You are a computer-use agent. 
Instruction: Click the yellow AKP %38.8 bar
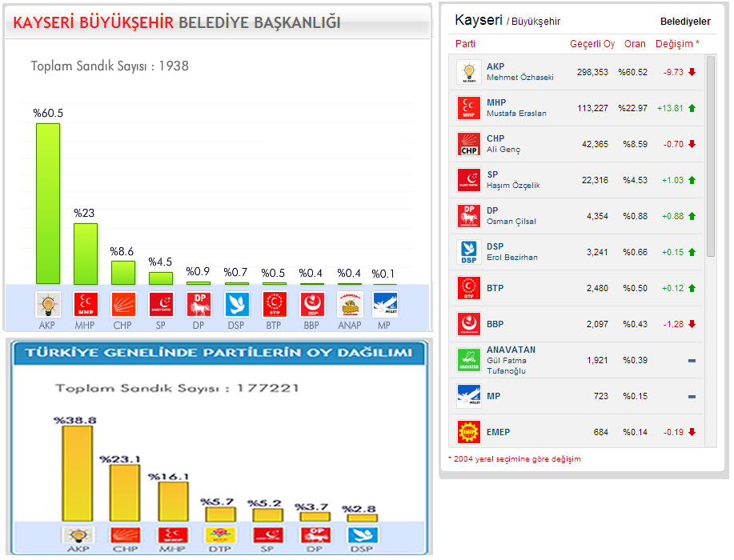[78, 474]
